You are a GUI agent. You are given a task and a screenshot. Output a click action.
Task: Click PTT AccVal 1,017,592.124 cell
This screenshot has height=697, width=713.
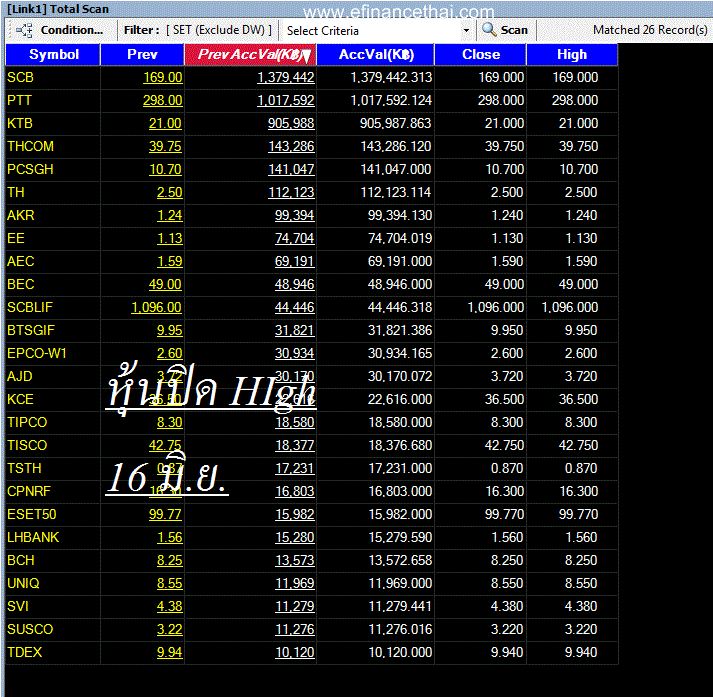(391, 100)
